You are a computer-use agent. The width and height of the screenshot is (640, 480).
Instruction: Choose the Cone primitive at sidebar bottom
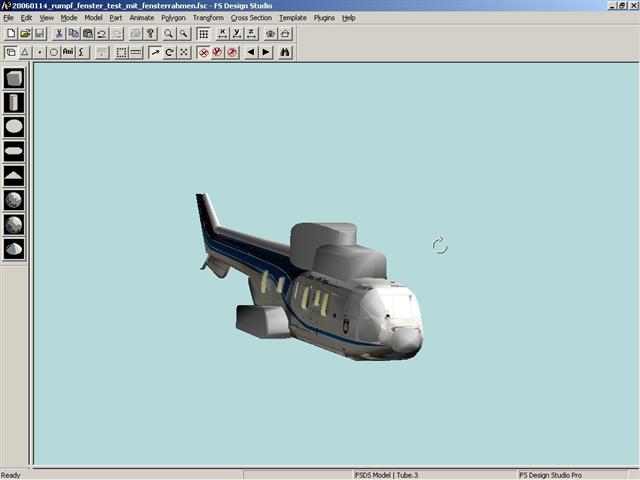point(14,249)
